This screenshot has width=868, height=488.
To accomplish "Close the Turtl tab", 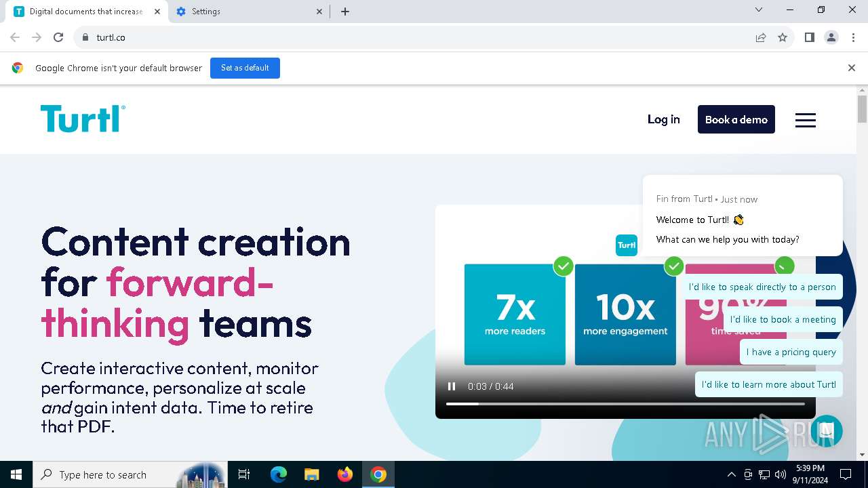I will 157,12.
